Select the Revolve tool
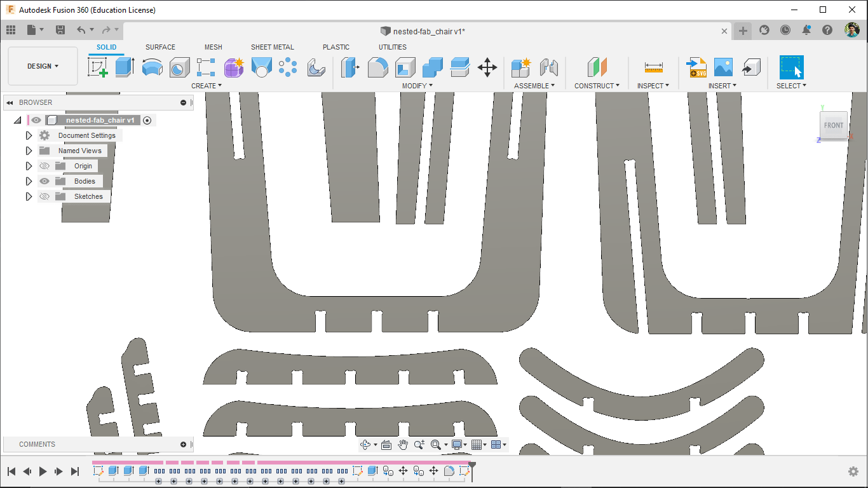Screen dimensions: 868x488 152,67
